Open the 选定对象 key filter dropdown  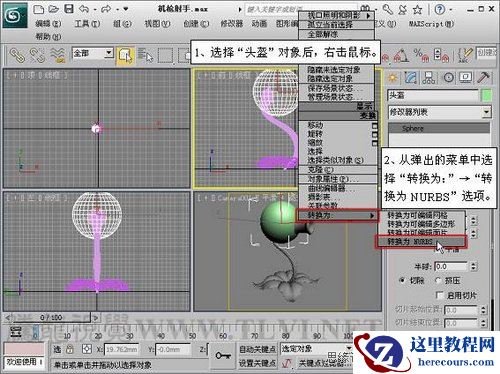pos(349,348)
